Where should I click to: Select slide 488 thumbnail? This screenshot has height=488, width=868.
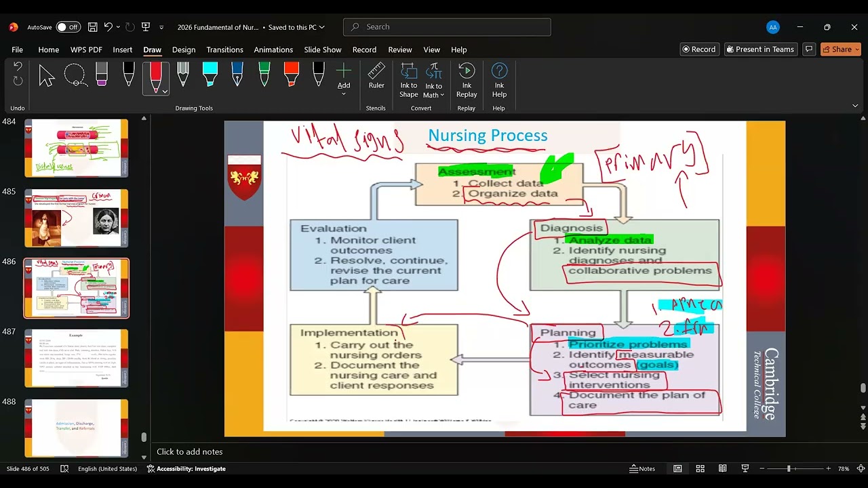[x=77, y=428]
